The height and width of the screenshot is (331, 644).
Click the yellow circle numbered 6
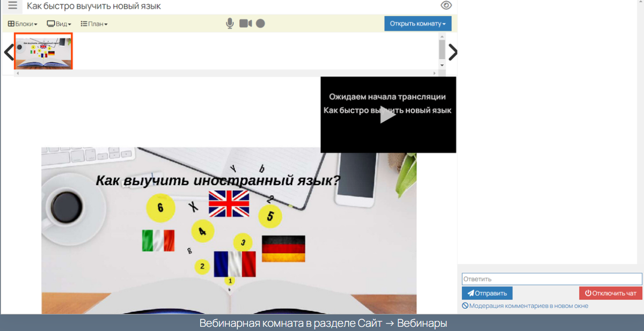(x=160, y=208)
